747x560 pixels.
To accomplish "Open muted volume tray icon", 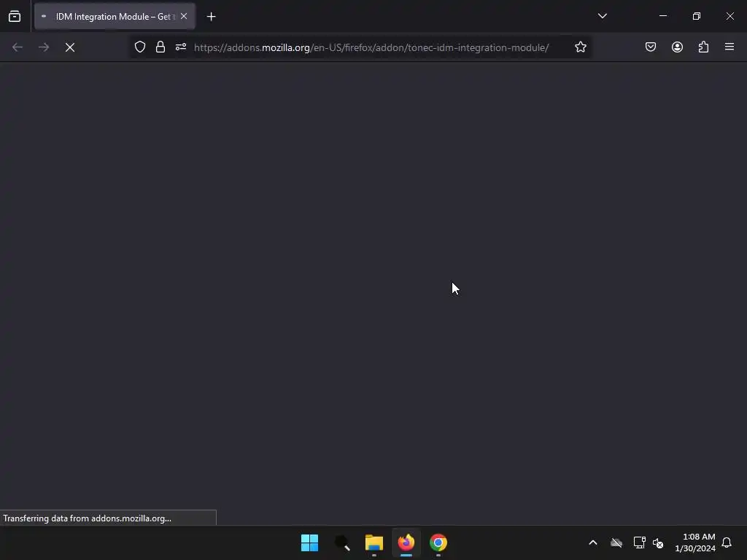I will click(x=658, y=542).
